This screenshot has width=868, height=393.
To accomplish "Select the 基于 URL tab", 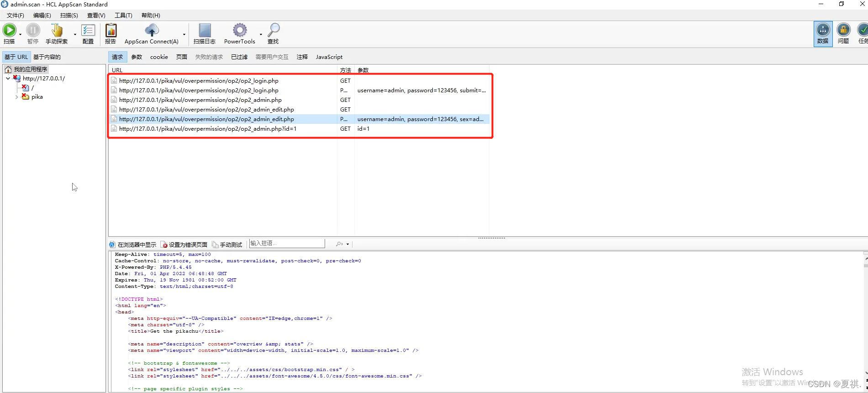I will (x=16, y=57).
